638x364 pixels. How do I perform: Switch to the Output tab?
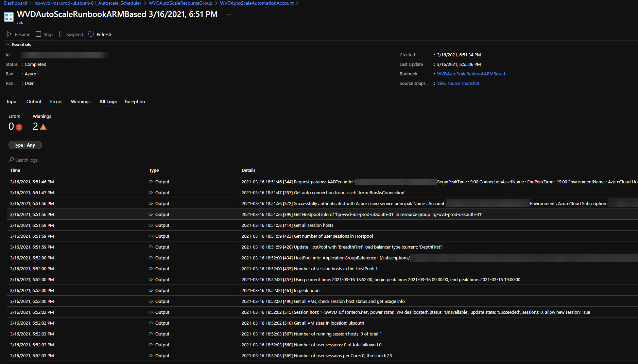[x=34, y=102]
